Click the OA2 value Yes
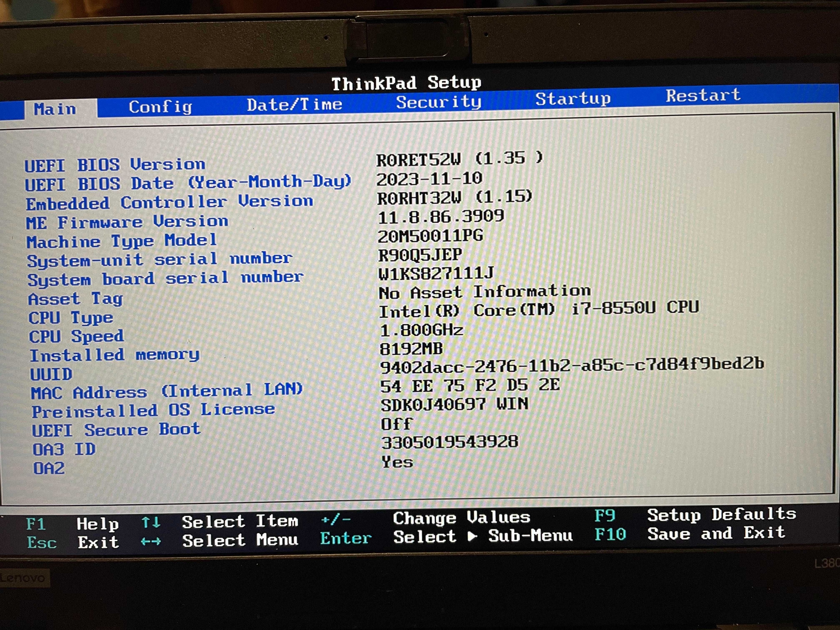 pyautogui.click(x=397, y=462)
